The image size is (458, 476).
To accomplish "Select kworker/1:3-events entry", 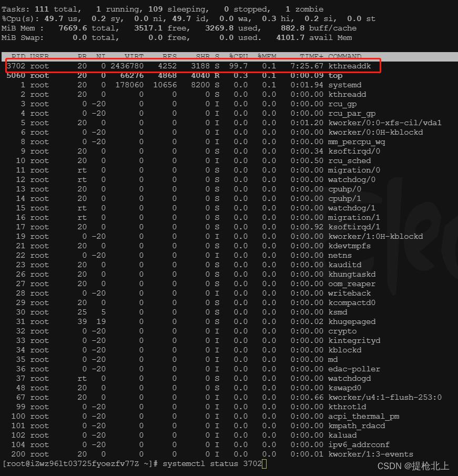I will coord(371,454).
